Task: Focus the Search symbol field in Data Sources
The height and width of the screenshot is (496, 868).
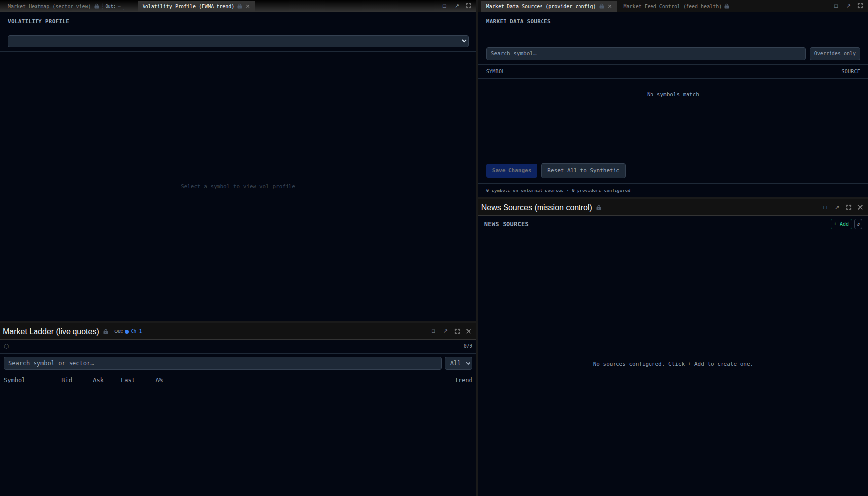Action: [646, 53]
